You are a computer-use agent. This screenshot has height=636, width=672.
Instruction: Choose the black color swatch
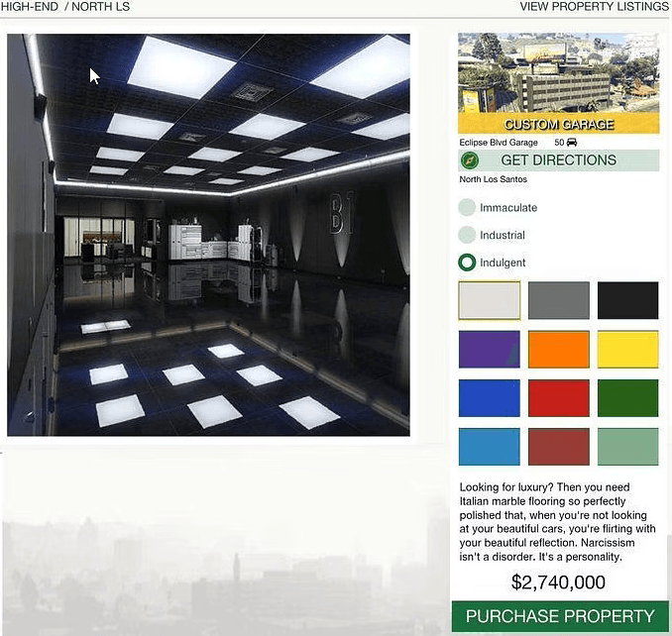627,300
